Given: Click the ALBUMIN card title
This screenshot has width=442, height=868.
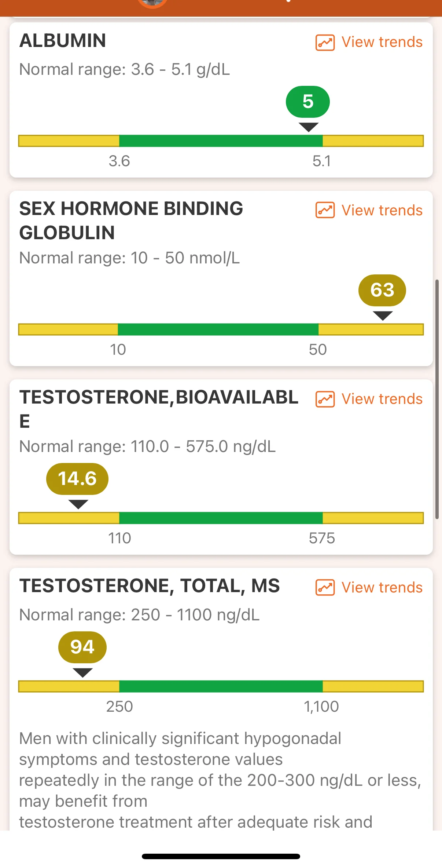Looking at the screenshot, I should 63,41.
